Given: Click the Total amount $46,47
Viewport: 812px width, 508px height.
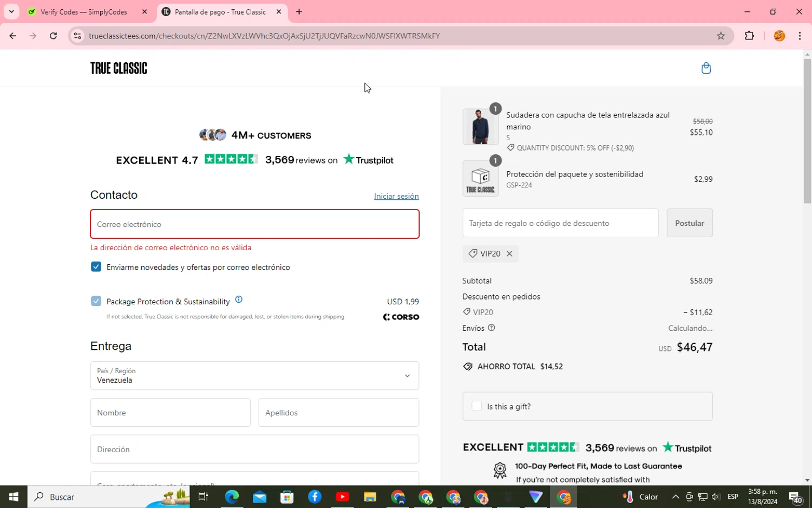Looking at the screenshot, I should pos(695,347).
